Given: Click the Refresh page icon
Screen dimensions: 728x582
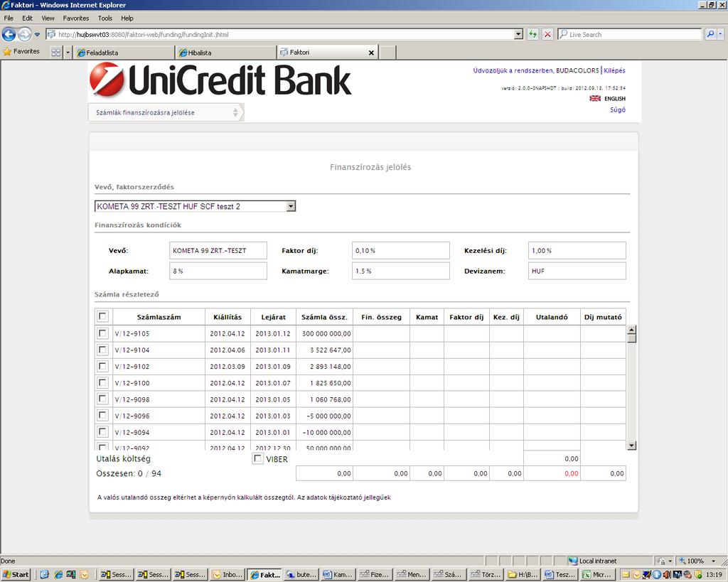Looking at the screenshot, I should click(532, 34).
